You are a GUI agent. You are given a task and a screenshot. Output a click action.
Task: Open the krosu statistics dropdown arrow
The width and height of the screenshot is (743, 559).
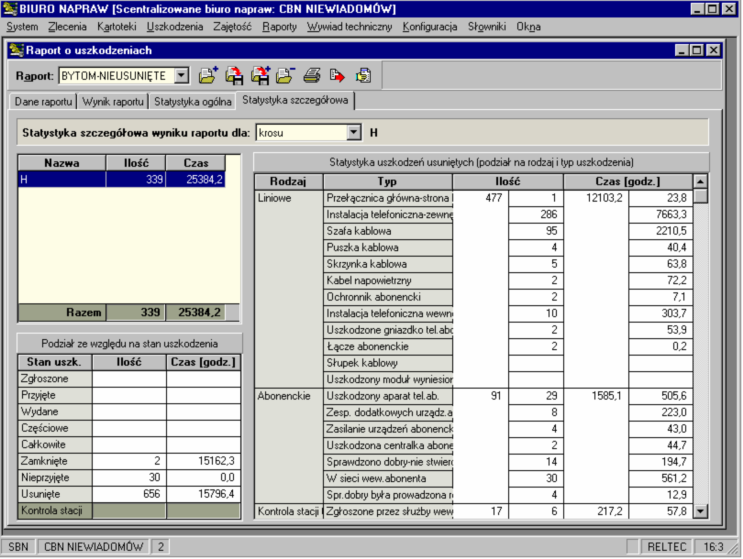[354, 133]
